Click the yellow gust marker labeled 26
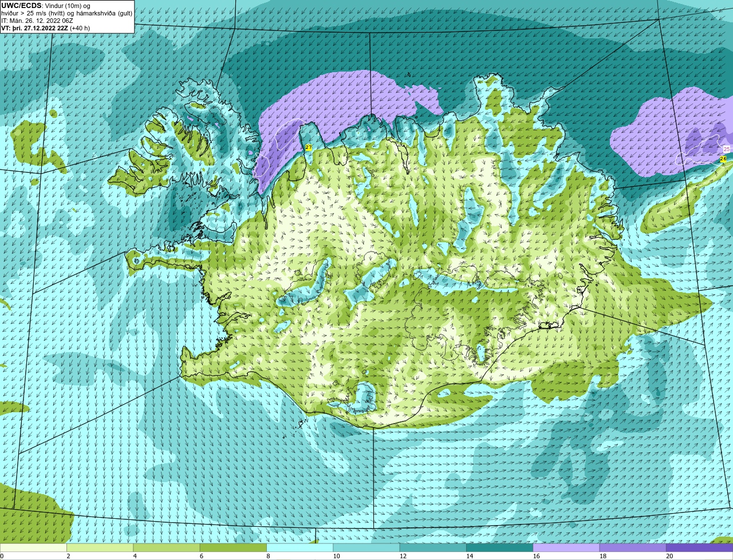The height and width of the screenshot is (560, 733). click(x=723, y=159)
